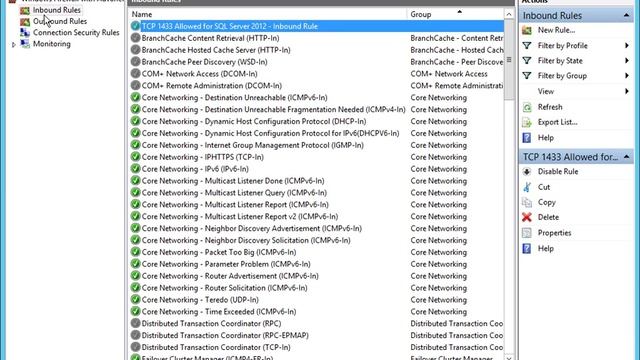Click the Monitoring tree icon
This screenshot has width=640, height=360.
click(x=25, y=44)
